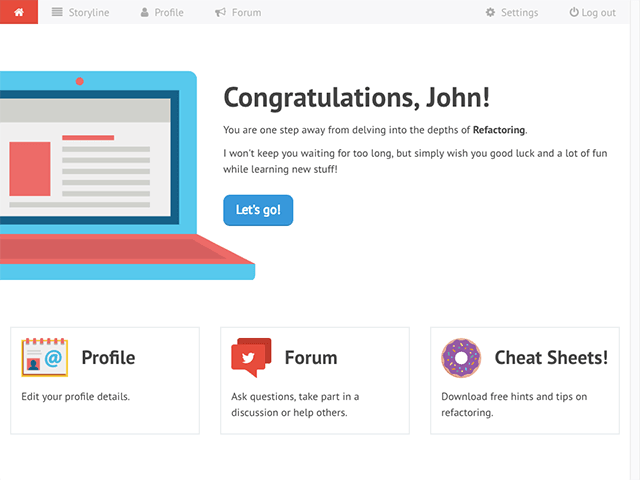Click the Profile address book icon

coord(45,357)
